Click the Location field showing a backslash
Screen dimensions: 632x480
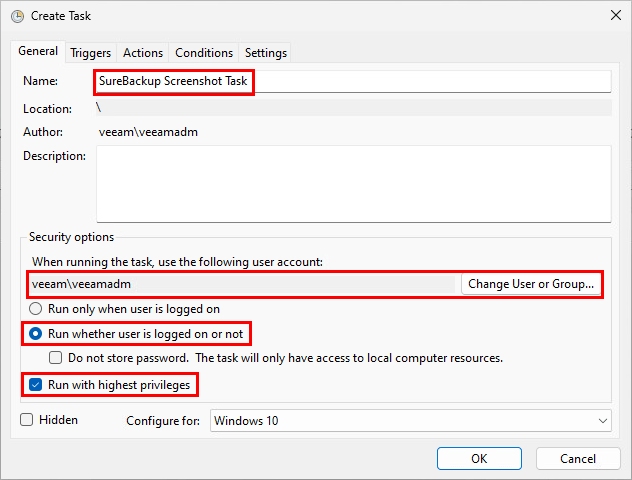click(353, 108)
